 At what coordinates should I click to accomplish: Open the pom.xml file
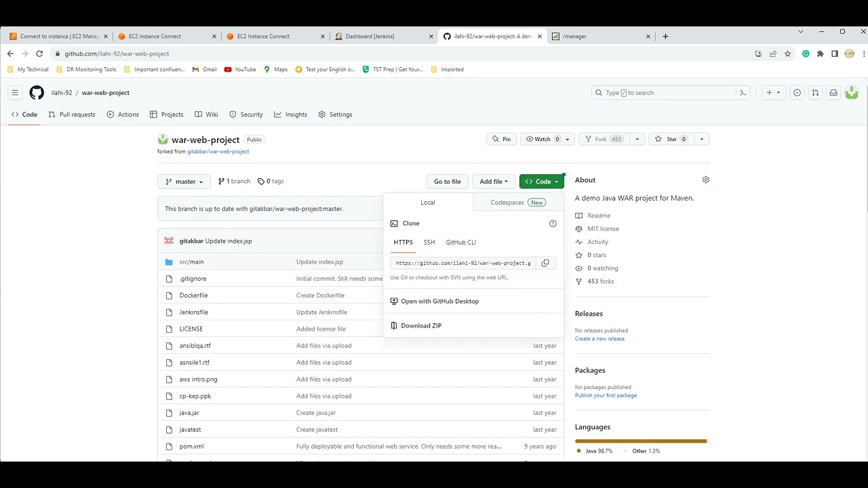pyautogui.click(x=191, y=447)
